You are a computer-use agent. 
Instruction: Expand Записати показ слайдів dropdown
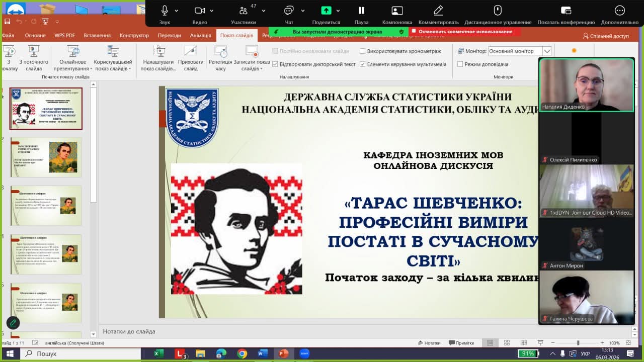pos(252,69)
